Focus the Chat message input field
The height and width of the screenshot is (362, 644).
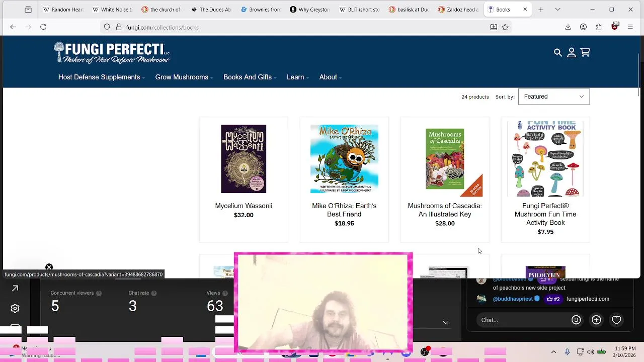pyautogui.click(x=523, y=320)
